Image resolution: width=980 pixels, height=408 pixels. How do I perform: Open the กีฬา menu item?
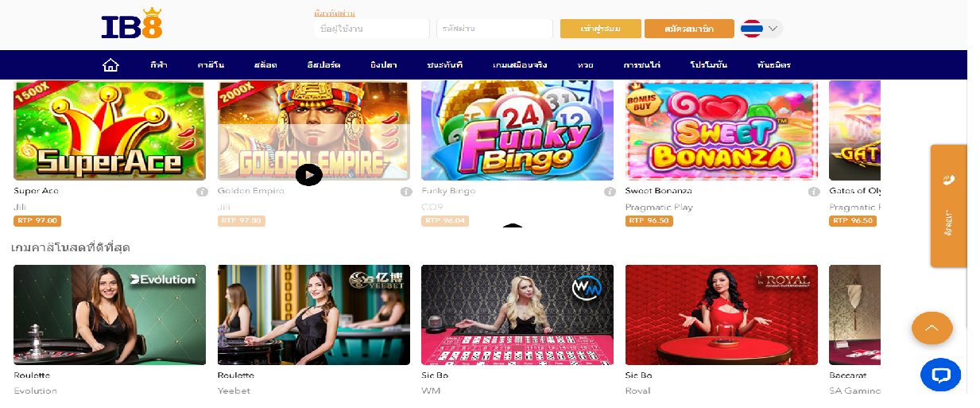point(158,65)
